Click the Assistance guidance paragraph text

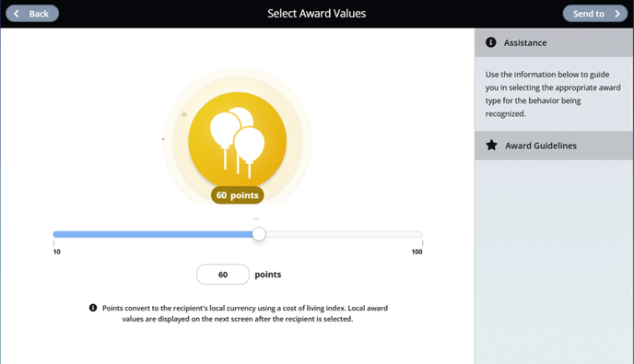pyautogui.click(x=553, y=94)
